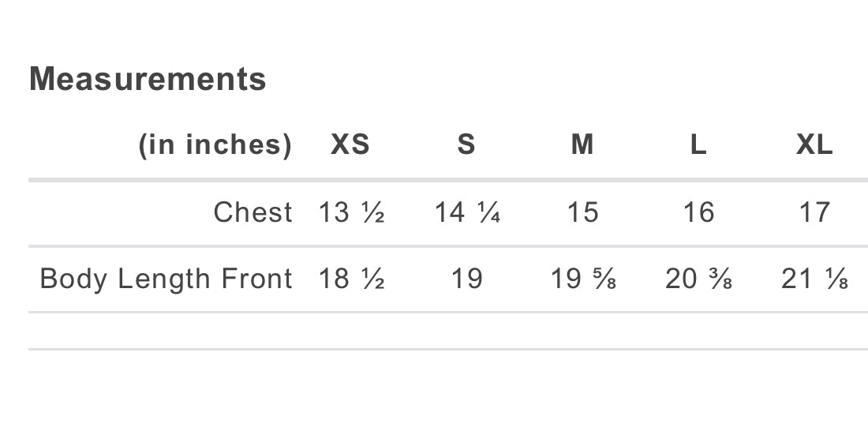Screen dimensions: 868x431
Task: Click the M body length value 19 ⅝
Action: [x=583, y=279]
